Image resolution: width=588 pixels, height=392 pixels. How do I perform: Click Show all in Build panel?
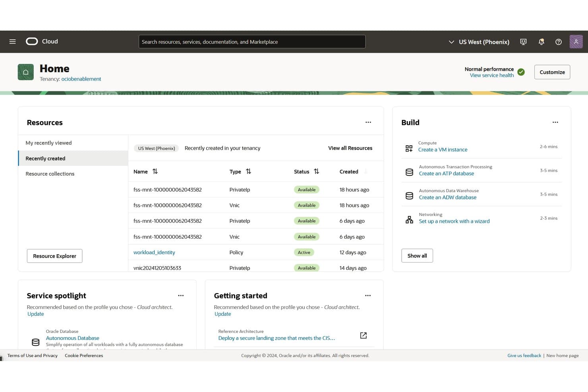[x=417, y=256]
